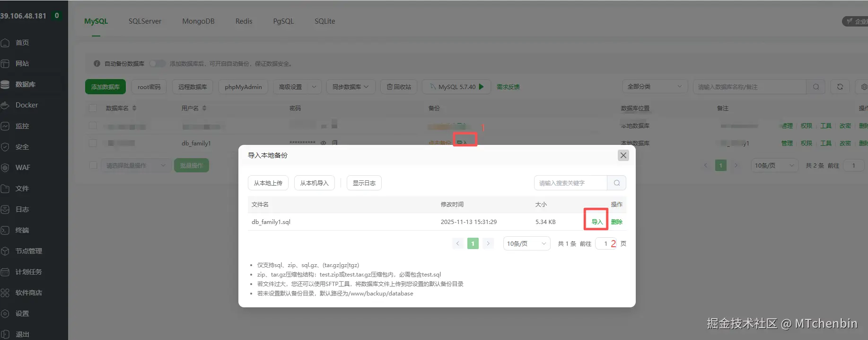Show password eye icon for db_family1
This screenshot has height=340, width=868.
tap(324, 143)
